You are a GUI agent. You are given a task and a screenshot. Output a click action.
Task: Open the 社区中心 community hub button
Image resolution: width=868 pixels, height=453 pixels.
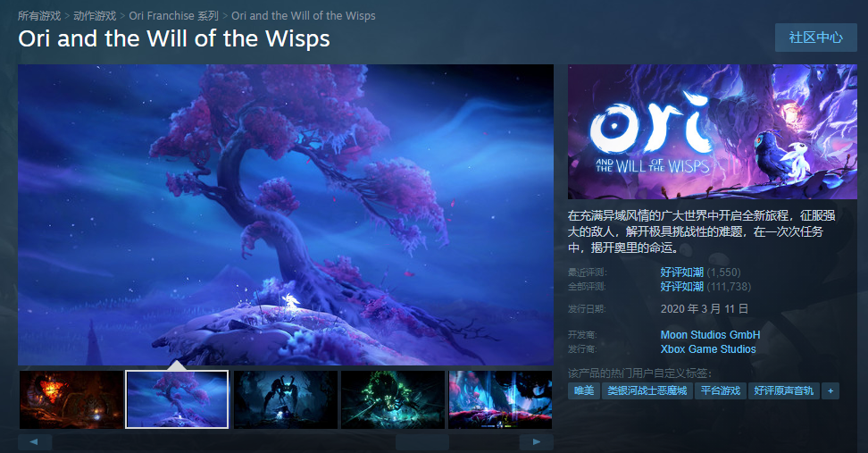(x=816, y=38)
